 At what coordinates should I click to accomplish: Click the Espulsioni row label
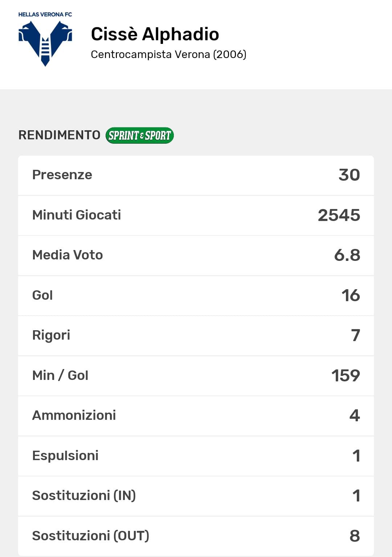pyautogui.click(x=65, y=456)
